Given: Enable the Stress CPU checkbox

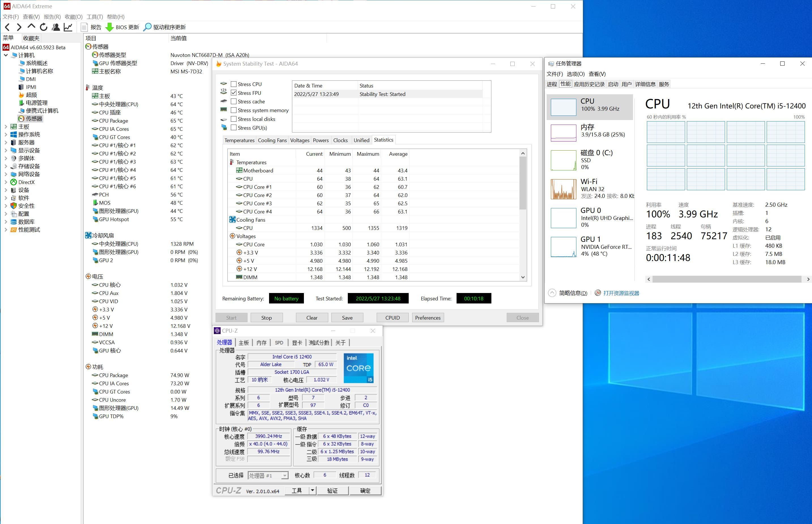Looking at the screenshot, I should (x=234, y=84).
